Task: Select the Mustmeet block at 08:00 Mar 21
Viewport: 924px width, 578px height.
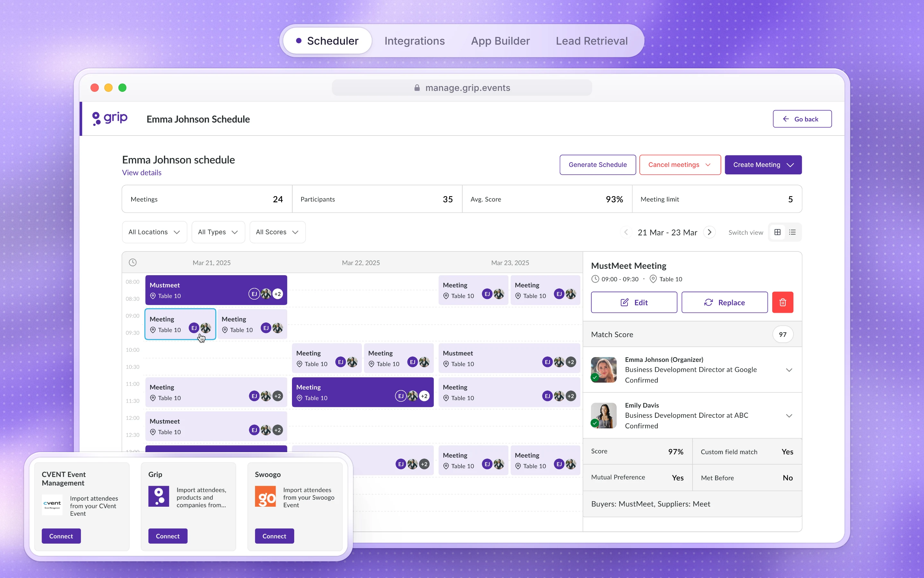Action: [x=216, y=290]
